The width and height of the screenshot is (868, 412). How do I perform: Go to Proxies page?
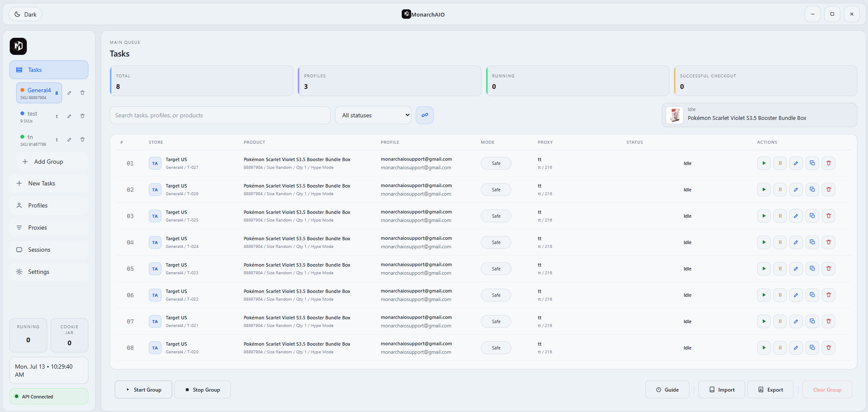tap(49, 227)
